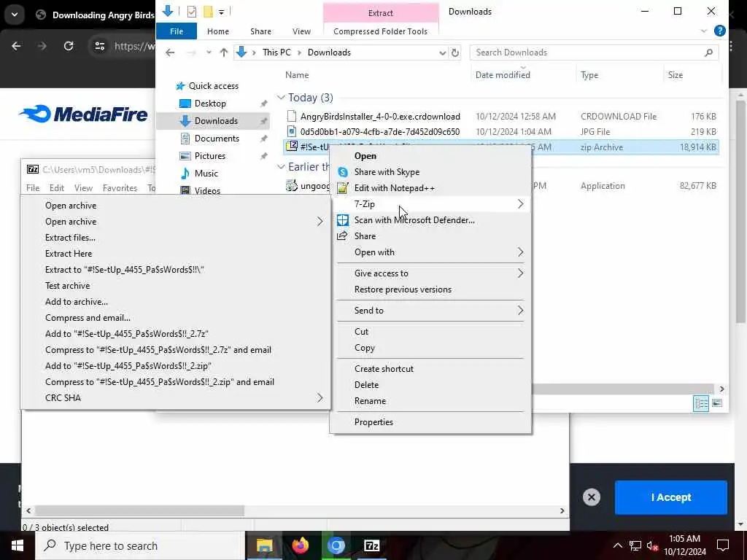Click refresh button in Explorer address bar
The height and width of the screenshot is (560, 747).
455,52
